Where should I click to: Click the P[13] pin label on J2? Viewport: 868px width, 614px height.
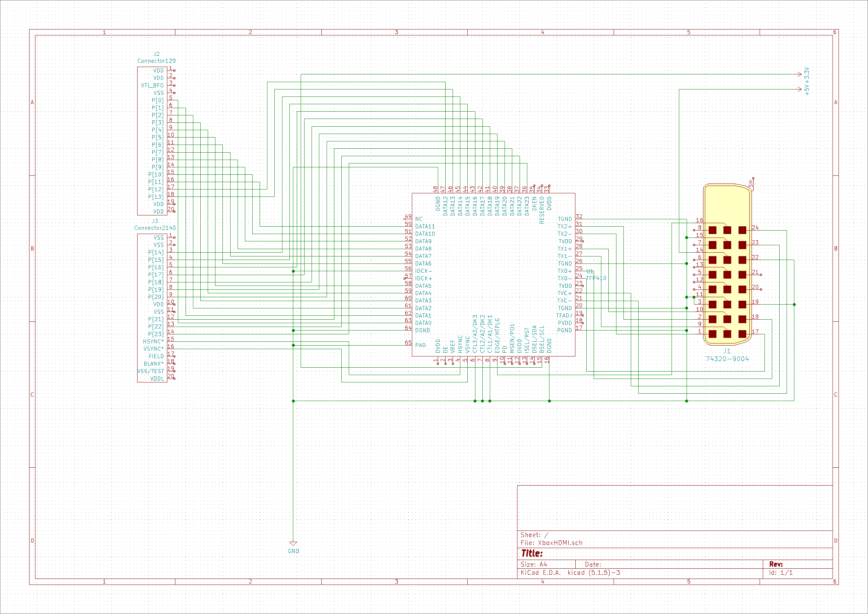tap(156, 196)
